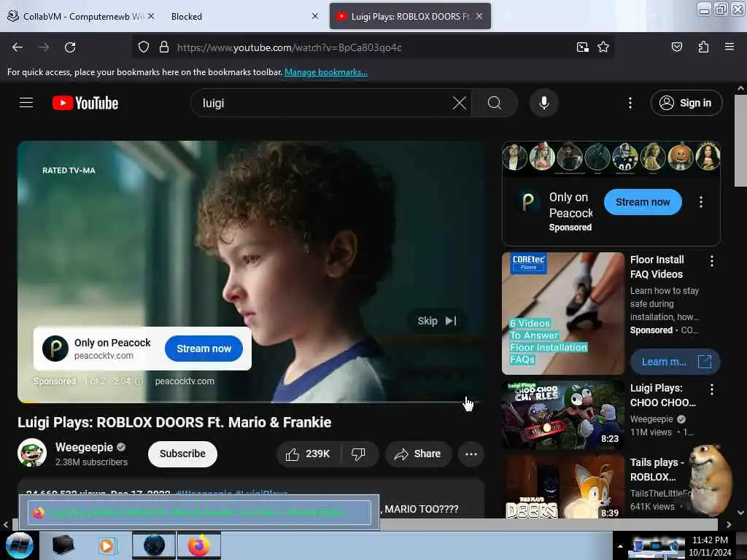Click peacocktv.com link at the ad bottom
Viewport: 747px width, 560px height.
185,381
